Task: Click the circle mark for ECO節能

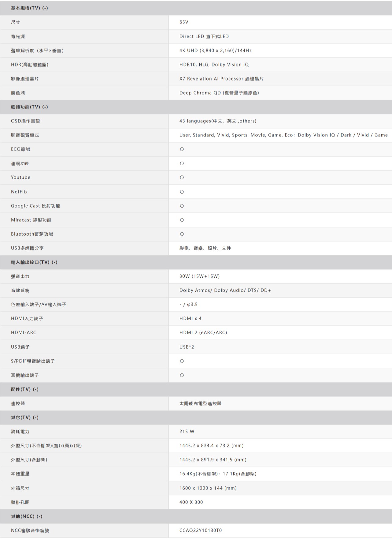Action: point(182,149)
